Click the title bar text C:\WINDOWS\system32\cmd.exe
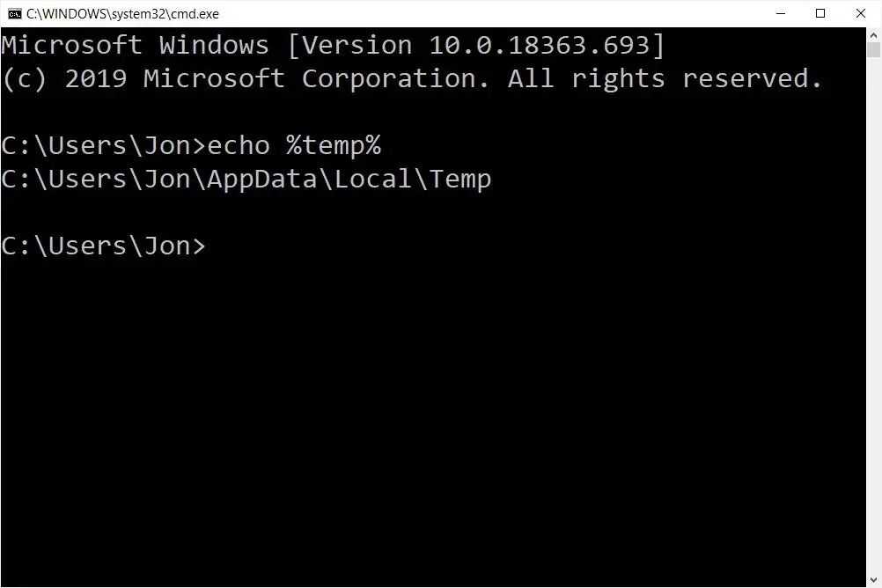 122,14
